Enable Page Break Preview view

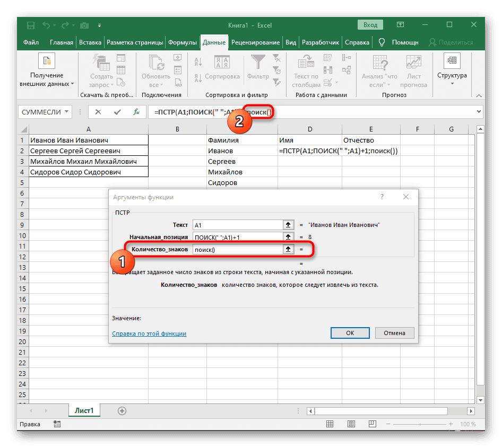tap(371, 424)
